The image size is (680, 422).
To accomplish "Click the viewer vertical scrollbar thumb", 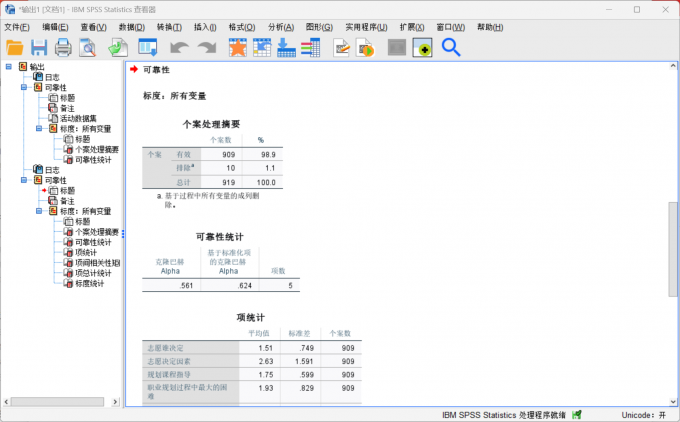I will [673, 249].
